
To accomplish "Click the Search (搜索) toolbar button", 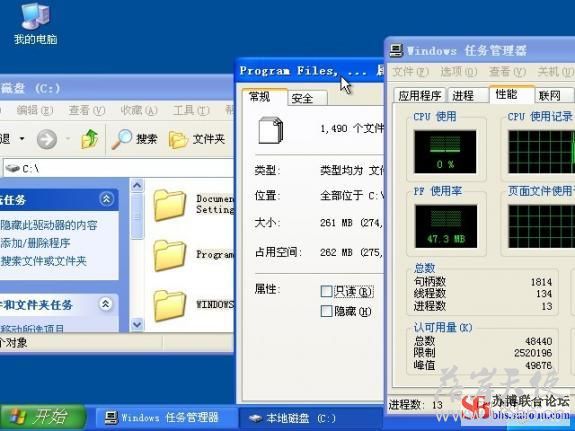I will (x=134, y=139).
